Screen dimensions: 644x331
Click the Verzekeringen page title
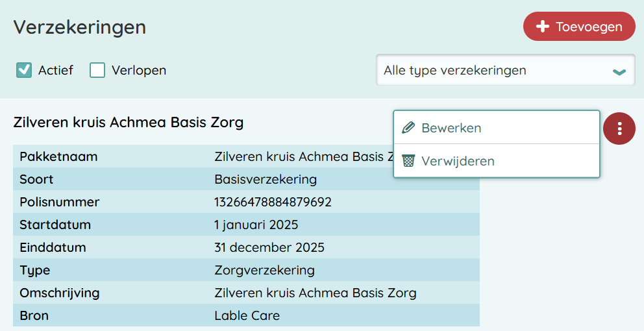tap(80, 27)
